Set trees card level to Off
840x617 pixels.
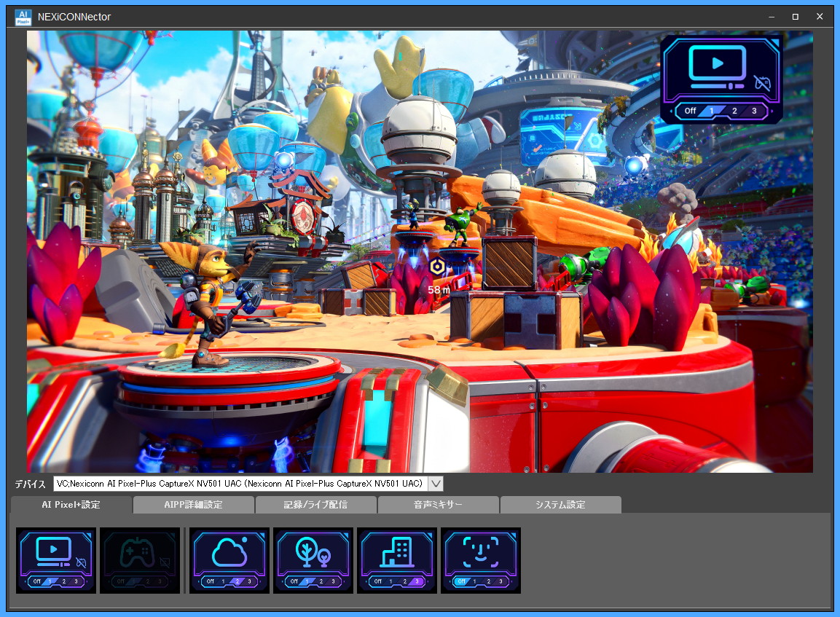294,581
